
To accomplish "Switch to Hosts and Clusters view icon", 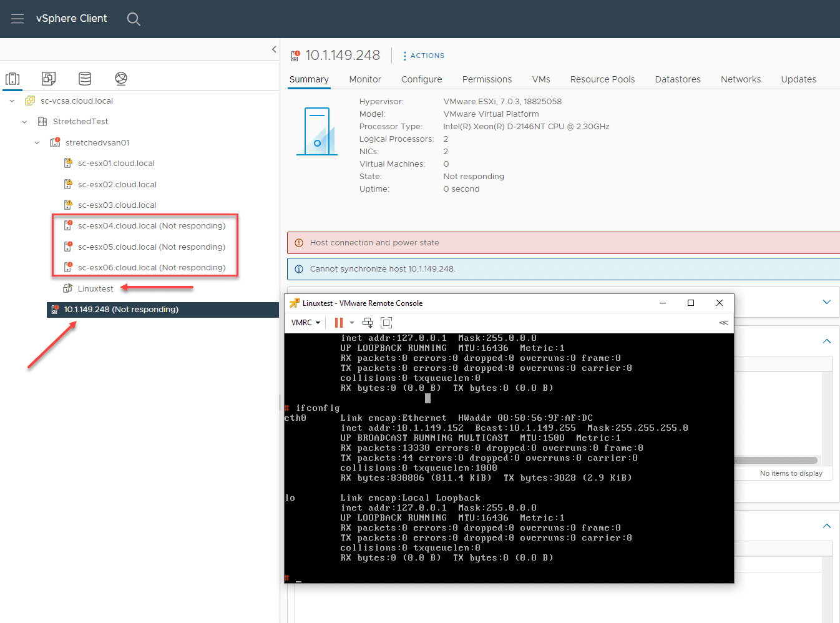I will click(12, 79).
